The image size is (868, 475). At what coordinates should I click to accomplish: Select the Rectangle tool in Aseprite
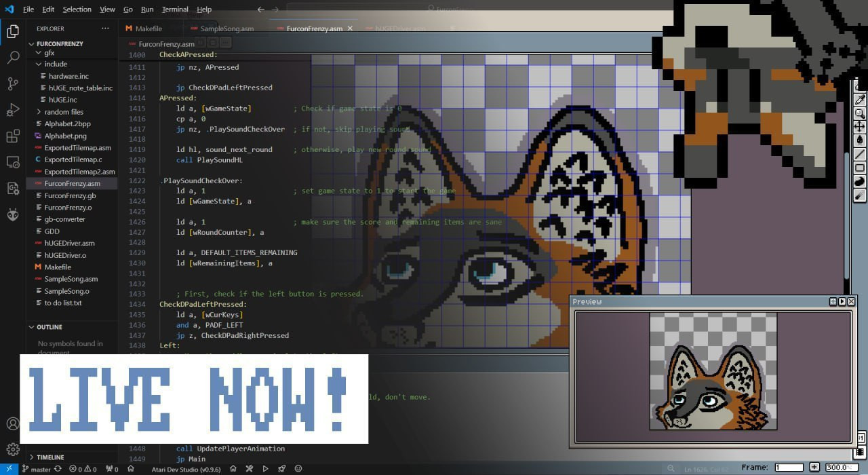pos(860,168)
